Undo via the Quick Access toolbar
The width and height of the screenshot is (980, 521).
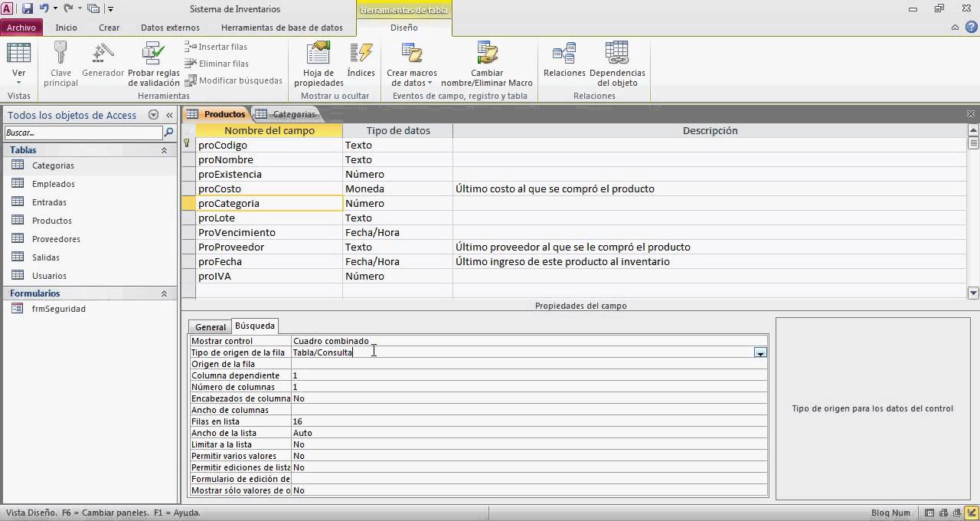click(44, 8)
